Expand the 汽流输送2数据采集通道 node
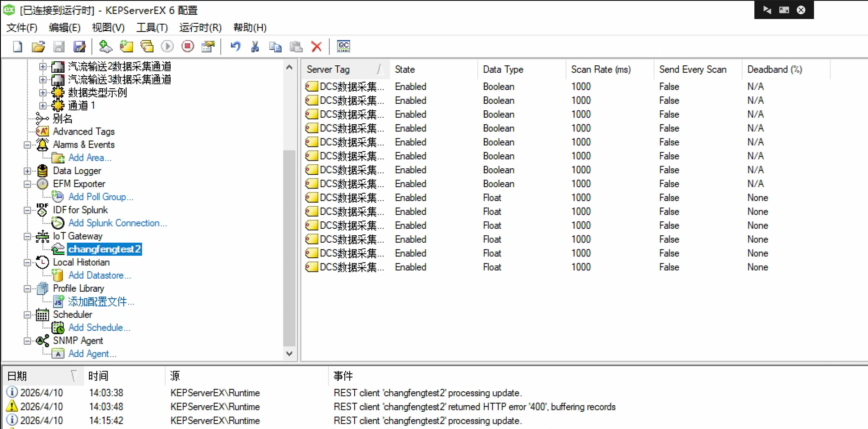The height and width of the screenshot is (429, 868). 42,67
